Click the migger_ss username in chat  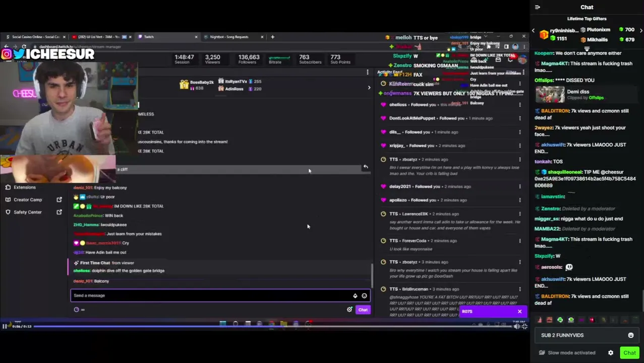(546, 219)
